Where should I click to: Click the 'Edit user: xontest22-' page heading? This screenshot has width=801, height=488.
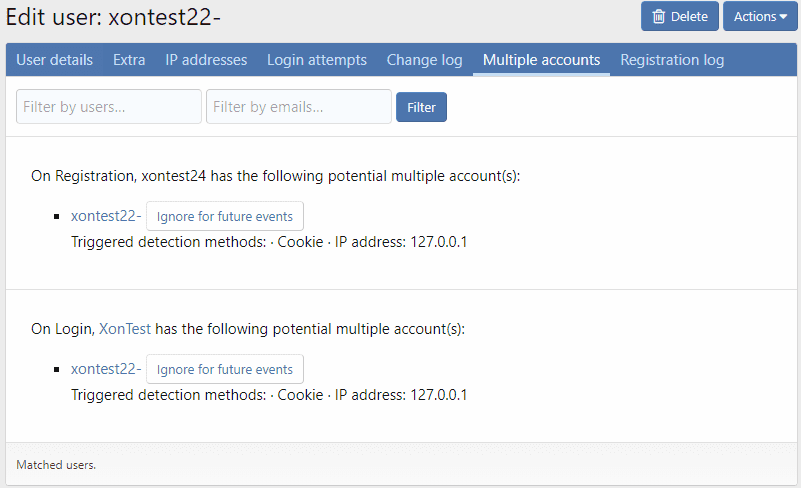pyautogui.click(x=113, y=17)
